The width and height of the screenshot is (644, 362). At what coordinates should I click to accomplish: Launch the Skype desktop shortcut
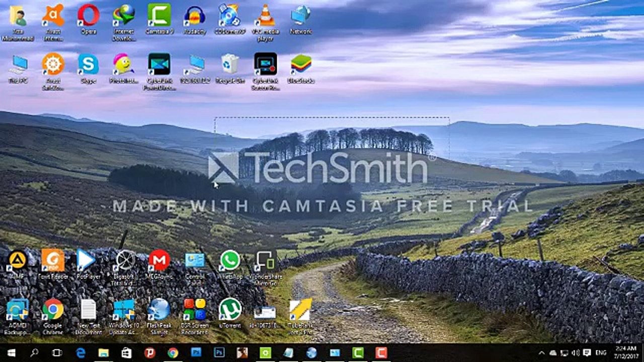88,68
